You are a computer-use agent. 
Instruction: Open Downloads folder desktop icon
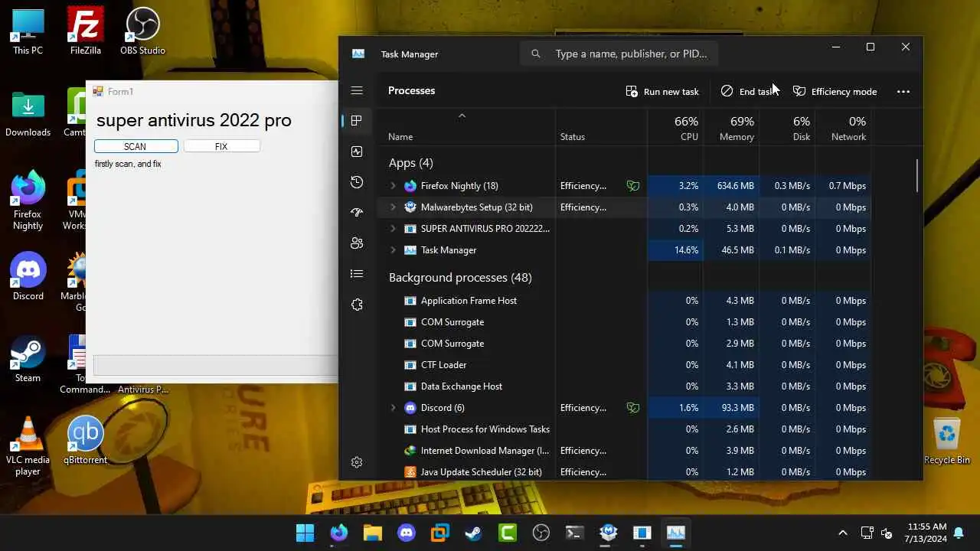[x=28, y=115]
